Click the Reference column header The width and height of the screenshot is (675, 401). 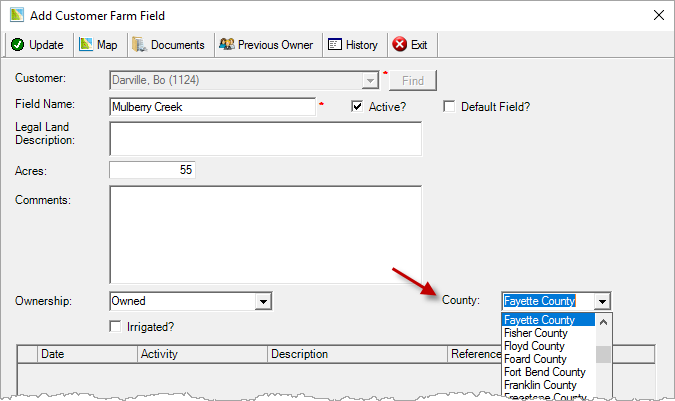pos(475,354)
